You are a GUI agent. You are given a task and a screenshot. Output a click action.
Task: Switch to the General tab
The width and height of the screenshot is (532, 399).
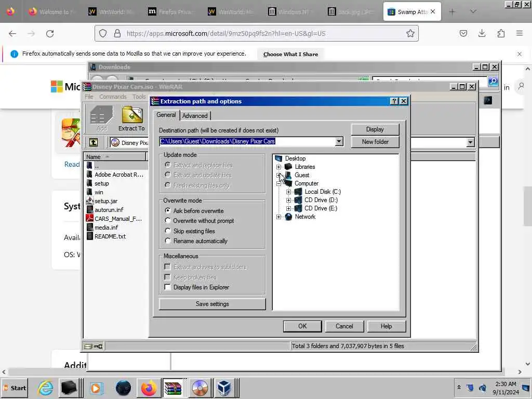[166, 115]
